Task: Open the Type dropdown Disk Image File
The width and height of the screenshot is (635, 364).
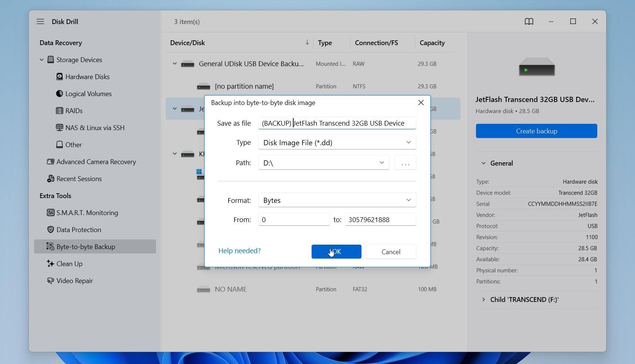Action: pos(337,143)
